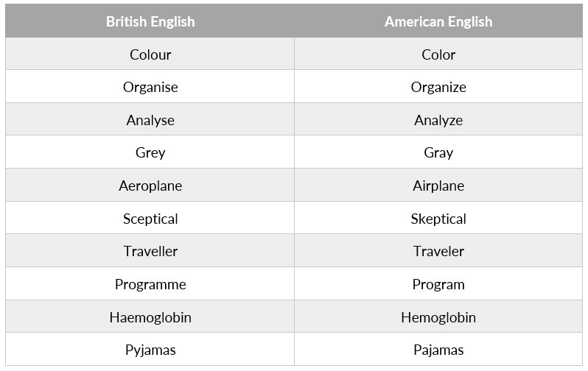Click the British English column header
Image resolution: width=588 pixels, height=371 pixels.
150,21
